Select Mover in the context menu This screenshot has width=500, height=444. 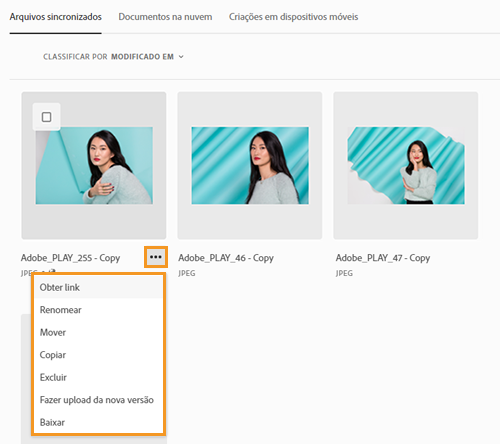point(99,332)
